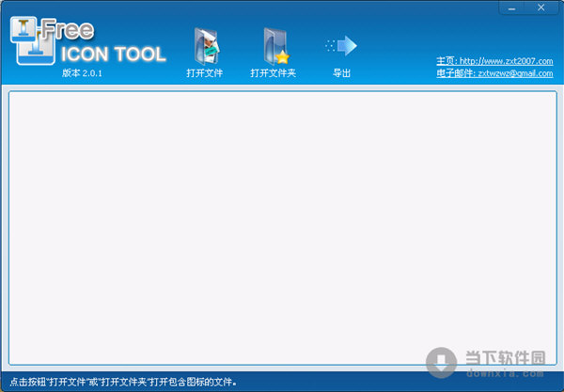Minimize the Free Icon Tool window
This screenshot has width=564, height=392.
(512, 8)
